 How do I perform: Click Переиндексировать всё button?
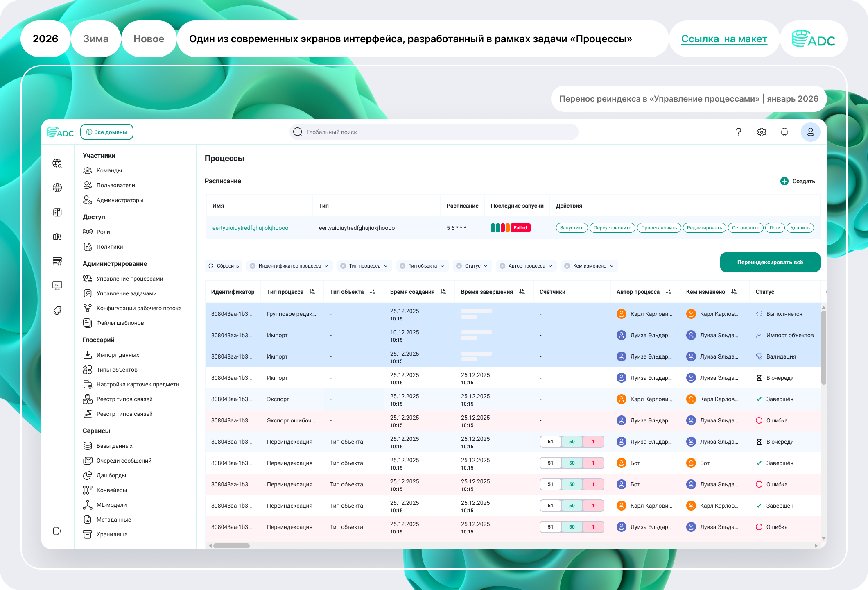(770, 262)
